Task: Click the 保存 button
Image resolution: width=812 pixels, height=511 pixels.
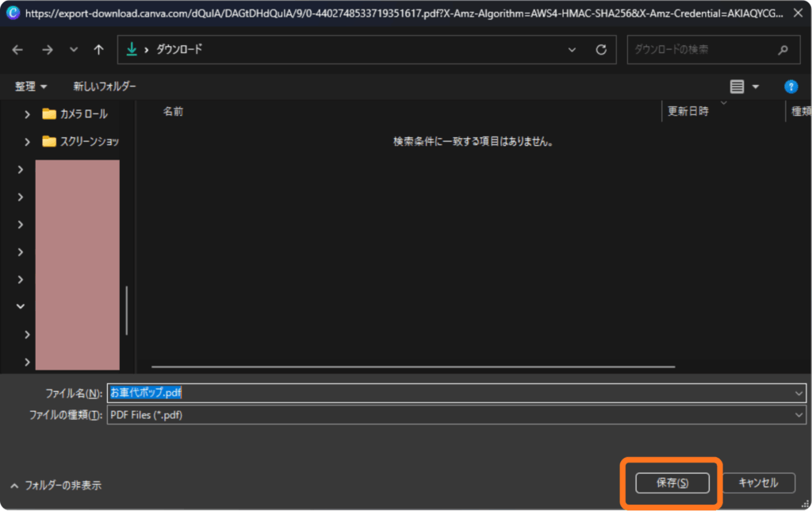Action: tap(672, 482)
